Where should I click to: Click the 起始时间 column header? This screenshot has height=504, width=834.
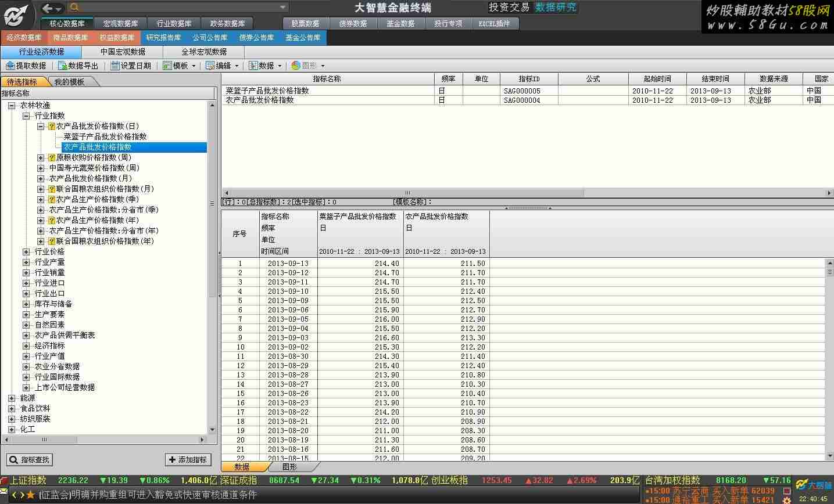pyautogui.click(x=657, y=79)
